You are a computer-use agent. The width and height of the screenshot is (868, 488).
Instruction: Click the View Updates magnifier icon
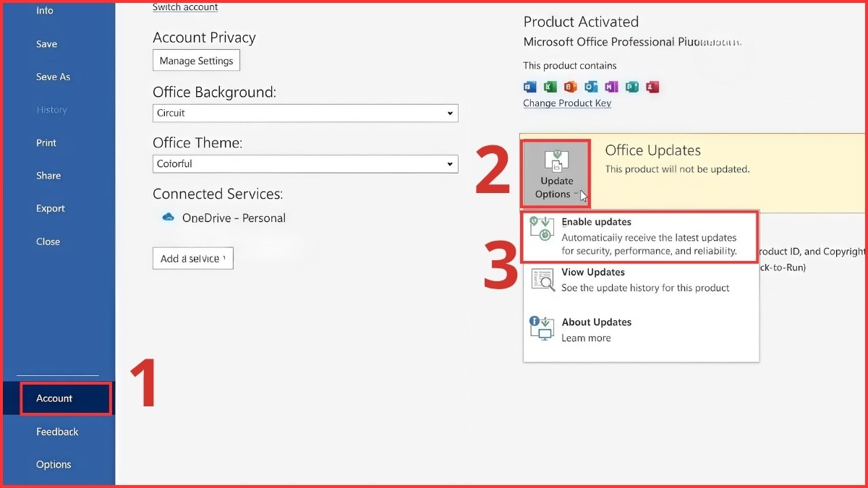[542, 280]
